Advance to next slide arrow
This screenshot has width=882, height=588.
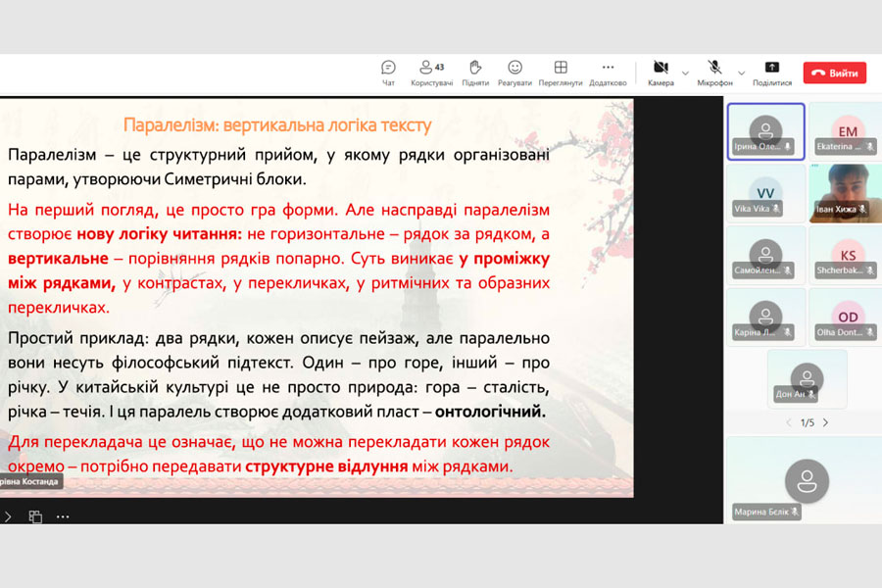coord(8,516)
